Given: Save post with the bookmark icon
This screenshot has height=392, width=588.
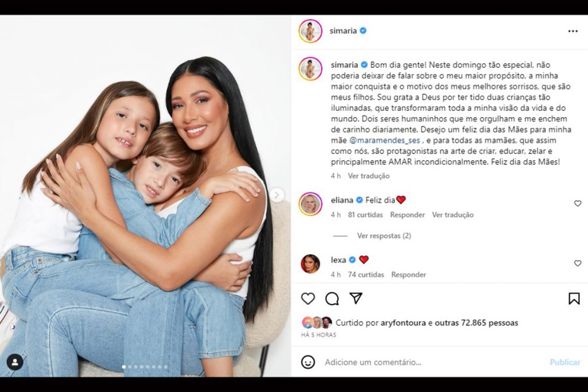Looking at the screenshot, I should 574,298.
